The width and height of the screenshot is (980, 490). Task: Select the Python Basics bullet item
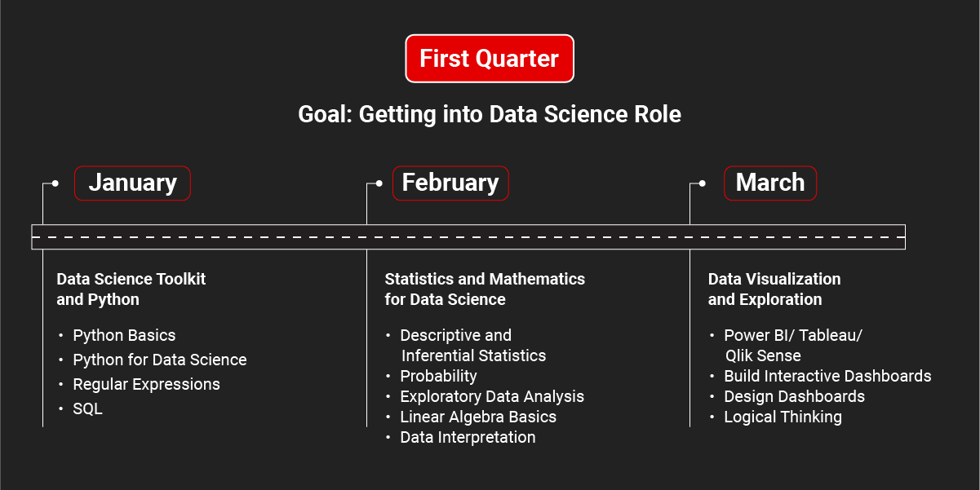124,335
